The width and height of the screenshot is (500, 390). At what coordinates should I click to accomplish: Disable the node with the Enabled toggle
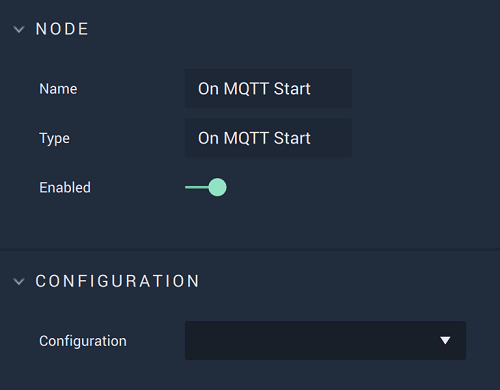206,187
